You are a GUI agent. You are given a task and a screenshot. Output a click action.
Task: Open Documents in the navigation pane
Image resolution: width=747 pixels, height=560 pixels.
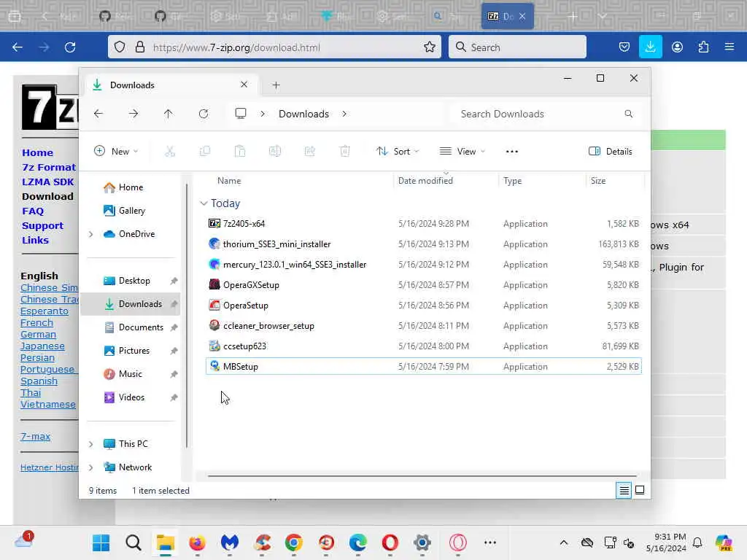pyautogui.click(x=141, y=327)
